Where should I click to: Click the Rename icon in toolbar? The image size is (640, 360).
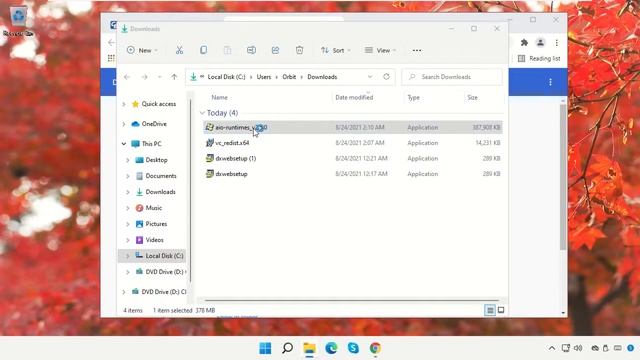tap(251, 50)
